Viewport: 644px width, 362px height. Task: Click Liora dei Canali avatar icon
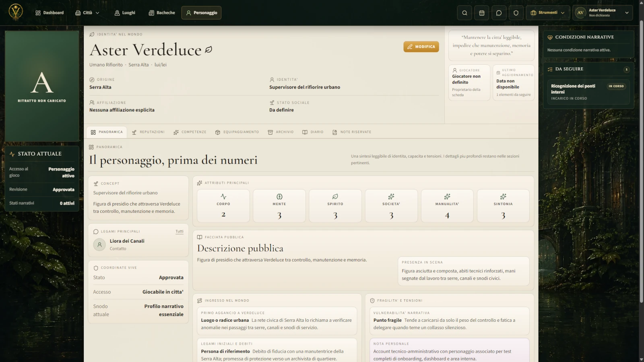point(99,245)
